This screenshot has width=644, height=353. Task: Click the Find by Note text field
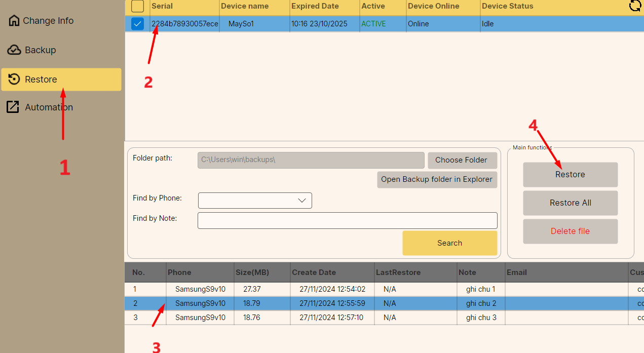coord(347,220)
